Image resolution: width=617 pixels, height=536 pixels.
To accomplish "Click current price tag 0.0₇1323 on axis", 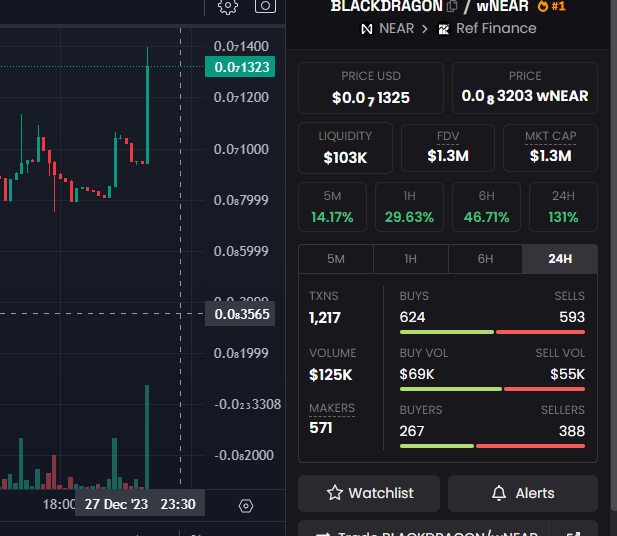I will click(x=240, y=67).
